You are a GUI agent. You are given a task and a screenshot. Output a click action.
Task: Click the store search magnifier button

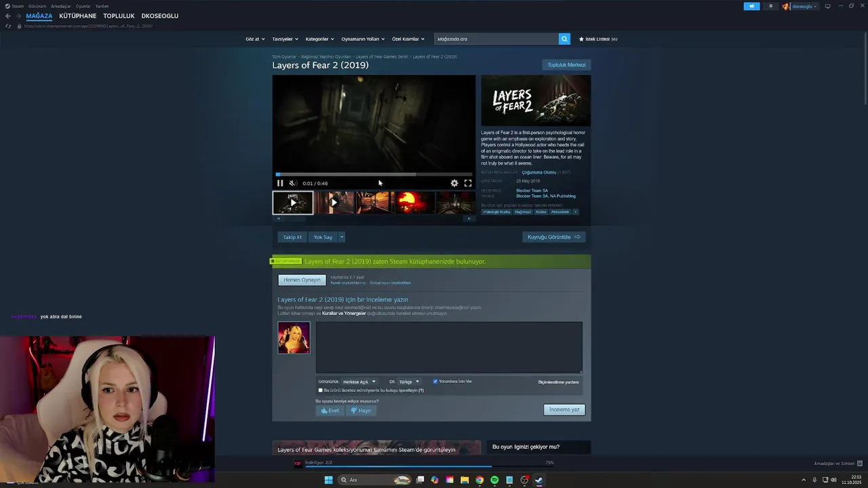(x=564, y=39)
